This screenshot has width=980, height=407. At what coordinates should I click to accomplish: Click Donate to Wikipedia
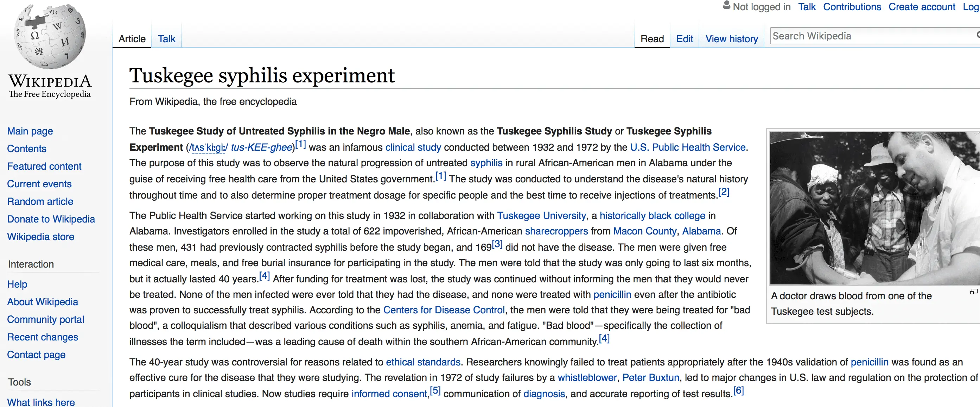[51, 219]
